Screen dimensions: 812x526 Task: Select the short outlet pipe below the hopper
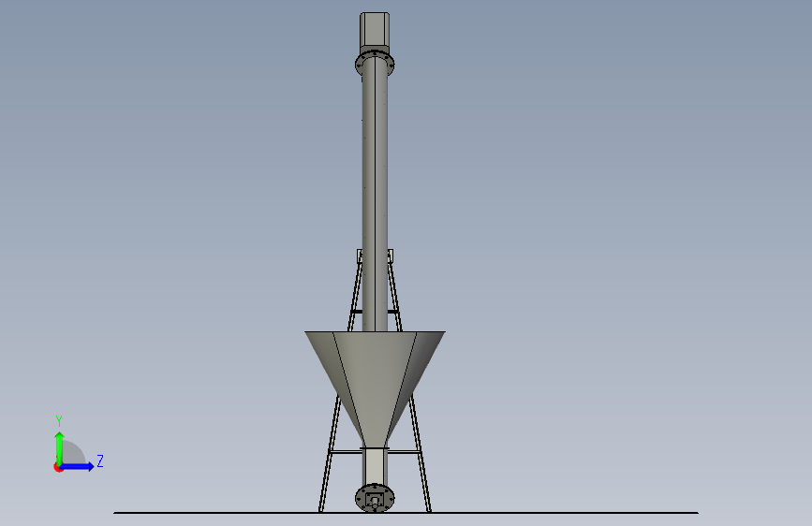point(375,466)
